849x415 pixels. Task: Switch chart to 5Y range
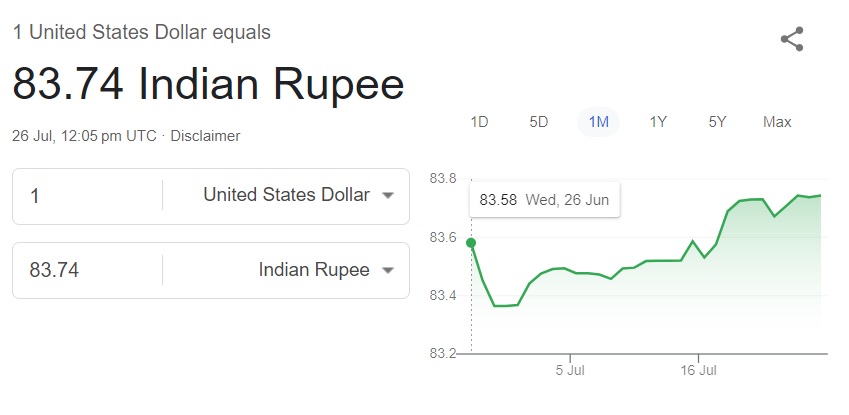pyautogui.click(x=717, y=122)
